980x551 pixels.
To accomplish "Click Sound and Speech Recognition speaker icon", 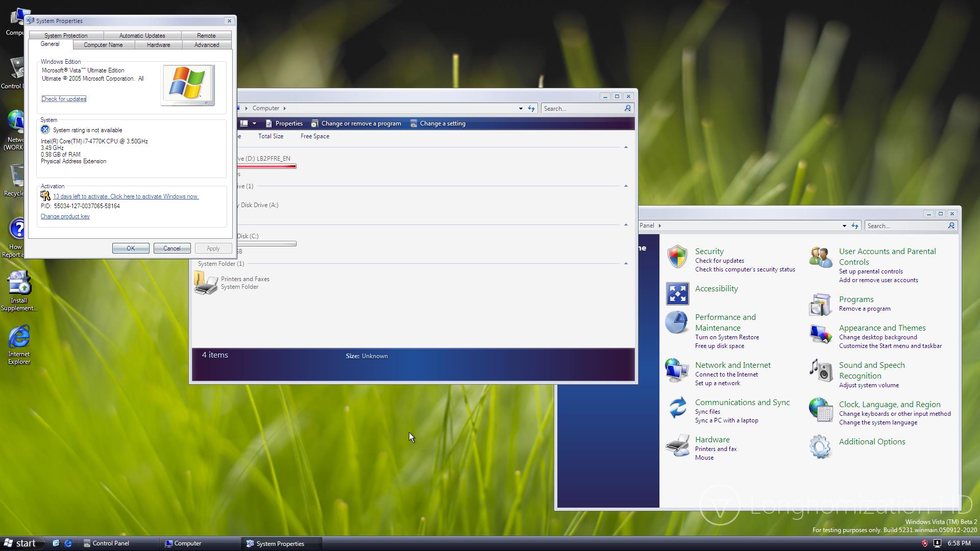I will (821, 370).
